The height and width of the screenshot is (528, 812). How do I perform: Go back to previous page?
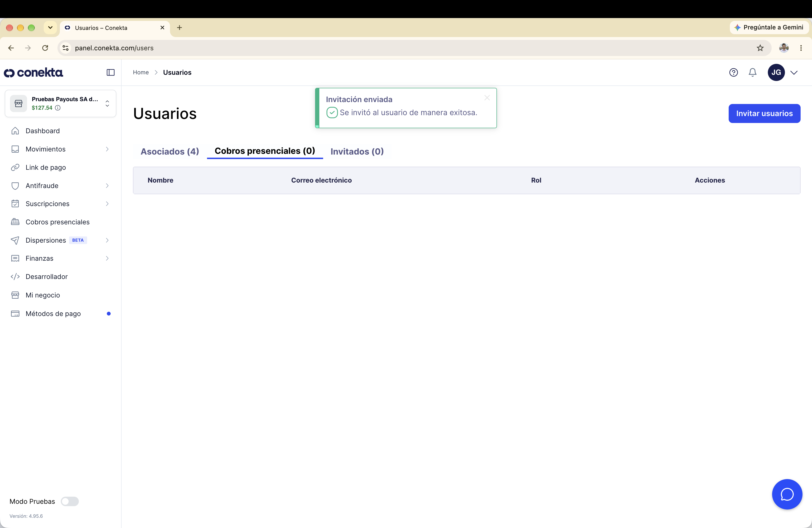coord(11,48)
